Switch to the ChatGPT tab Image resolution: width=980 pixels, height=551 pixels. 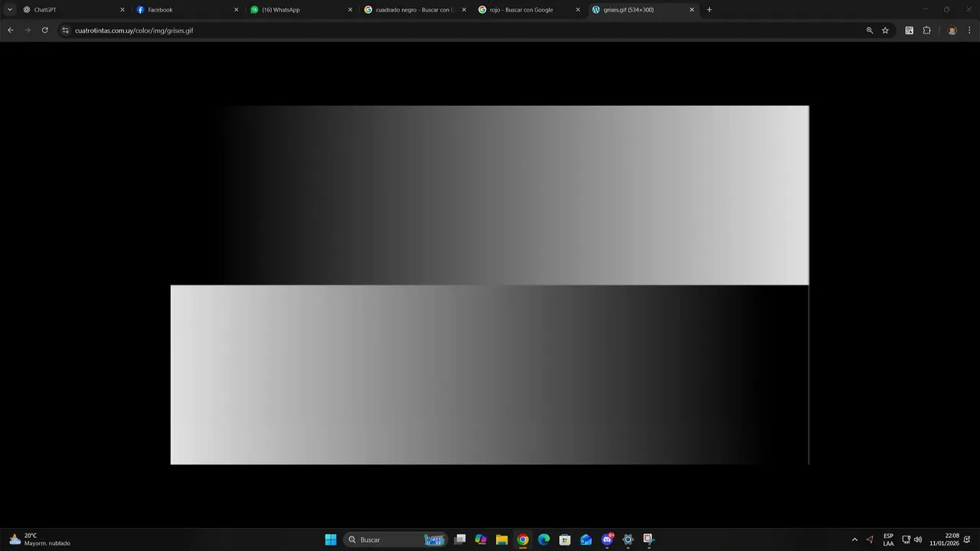click(x=73, y=10)
